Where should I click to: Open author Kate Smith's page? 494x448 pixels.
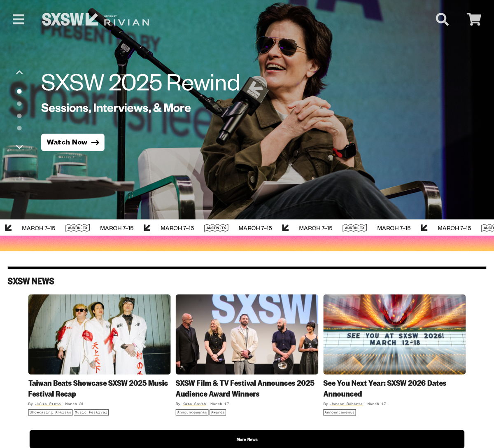[193, 404]
